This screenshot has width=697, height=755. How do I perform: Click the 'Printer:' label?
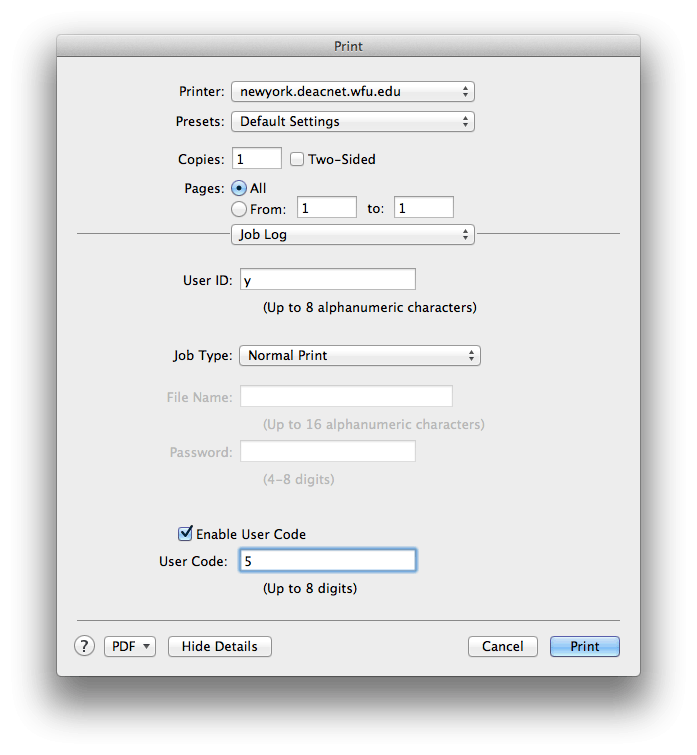tap(202, 91)
